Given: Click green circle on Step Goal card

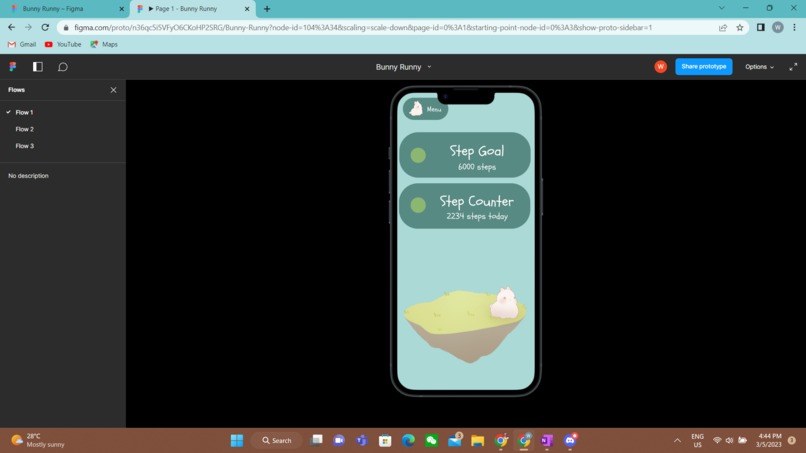Looking at the screenshot, I should pyautogui.click(x=418, y=155).
